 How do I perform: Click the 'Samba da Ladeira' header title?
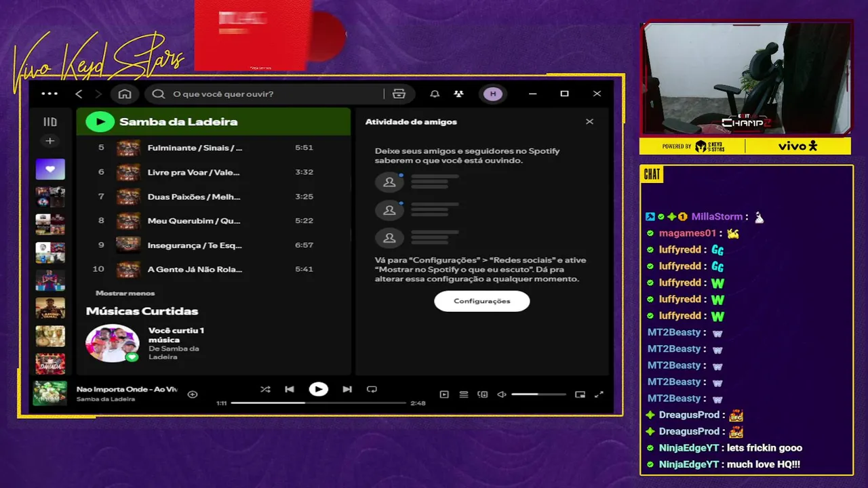pos(178,122)
